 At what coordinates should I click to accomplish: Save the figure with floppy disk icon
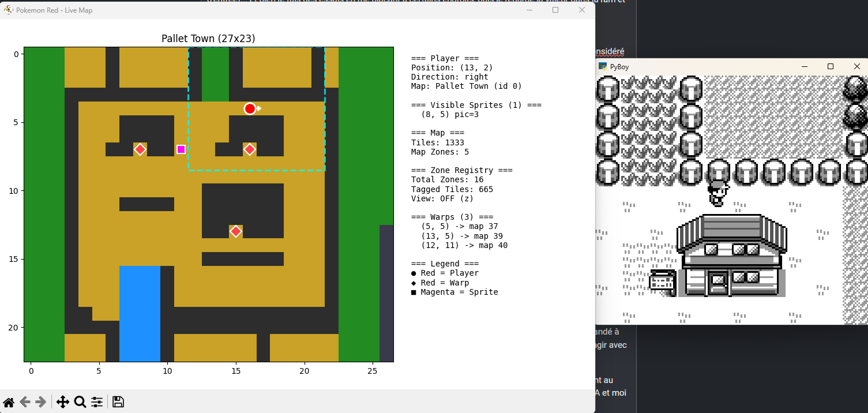click(118, 402)
